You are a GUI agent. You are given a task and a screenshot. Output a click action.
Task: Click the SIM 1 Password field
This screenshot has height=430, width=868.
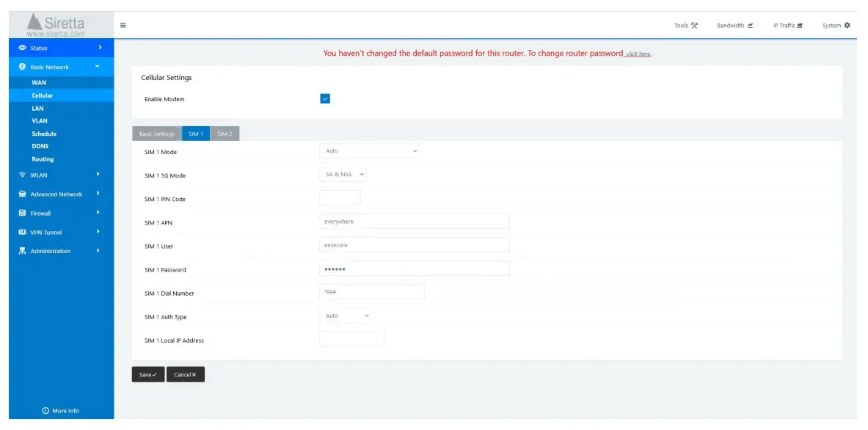(414, 269)
